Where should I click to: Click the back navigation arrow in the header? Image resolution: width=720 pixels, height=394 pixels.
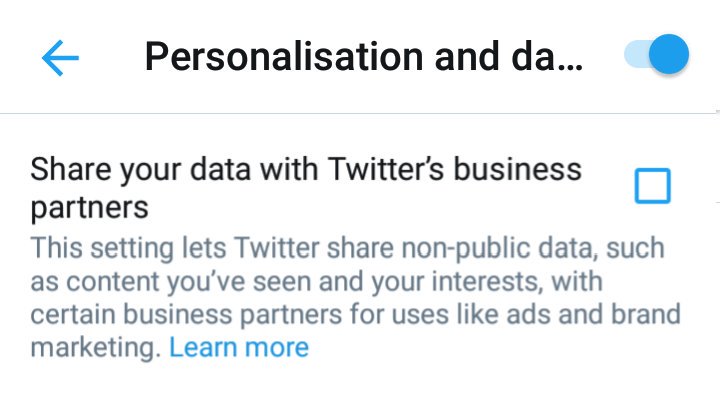click(60, 58)
